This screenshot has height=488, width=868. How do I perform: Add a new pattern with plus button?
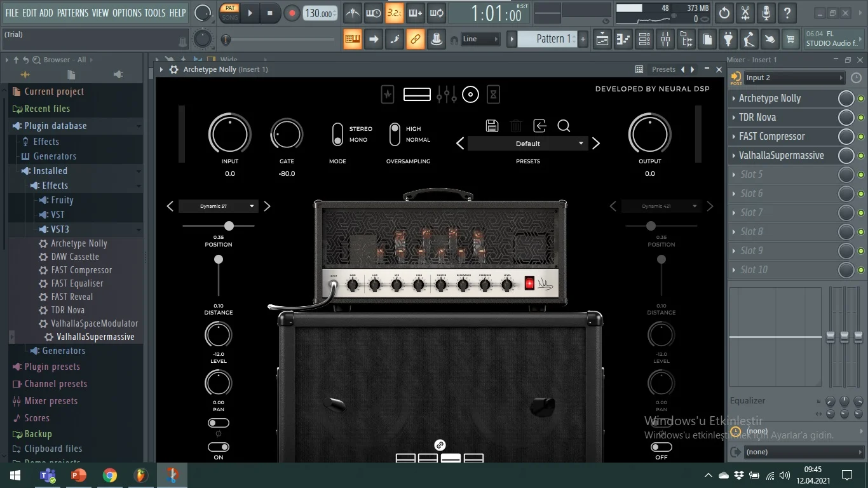(583, 39)
